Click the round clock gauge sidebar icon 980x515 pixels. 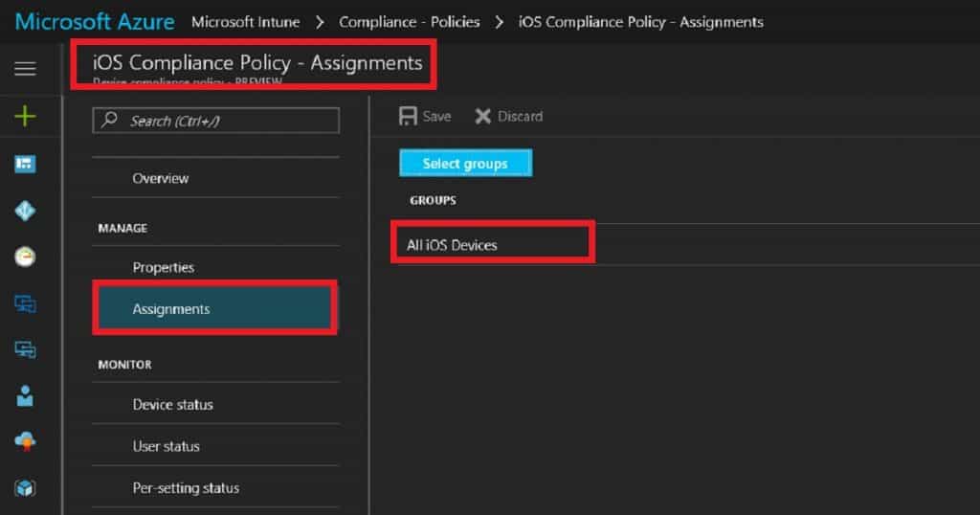point(25,257)
